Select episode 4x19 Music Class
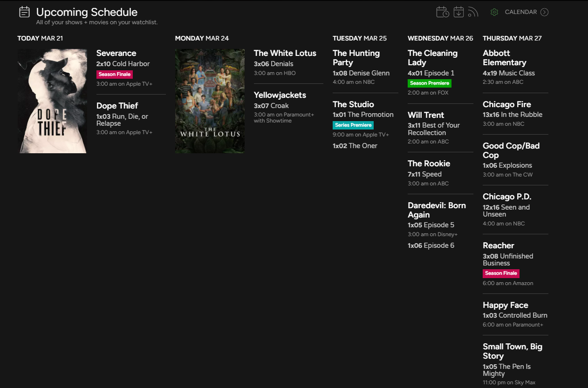This screenshot has height=388, width=588. [x=509, y=73]
